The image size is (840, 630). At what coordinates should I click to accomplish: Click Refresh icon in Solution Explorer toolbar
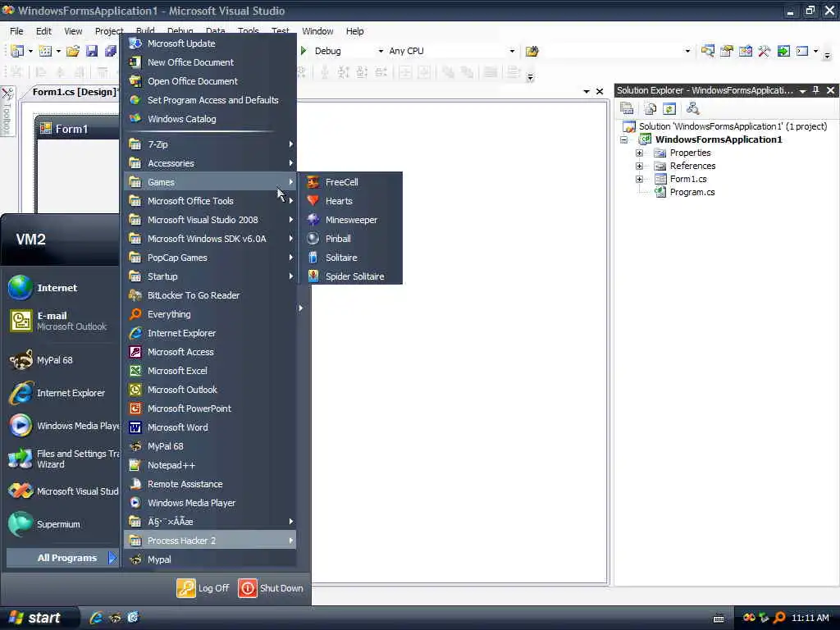[x=669, y=109]
